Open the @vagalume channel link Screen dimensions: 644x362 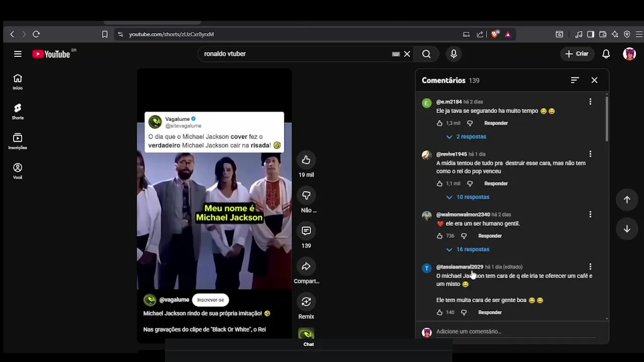pyautogui.click(x=174, y=300)
